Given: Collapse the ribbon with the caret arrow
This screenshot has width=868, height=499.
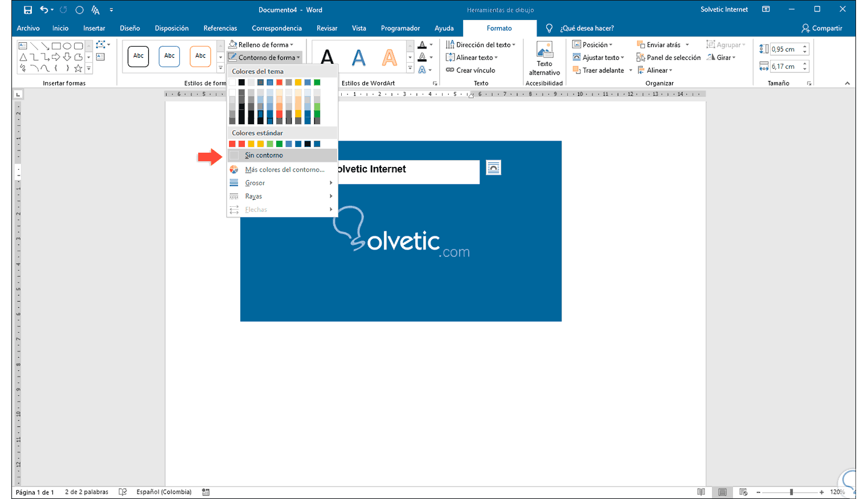Looking at the screenshot, I should (x=847, y=84).
